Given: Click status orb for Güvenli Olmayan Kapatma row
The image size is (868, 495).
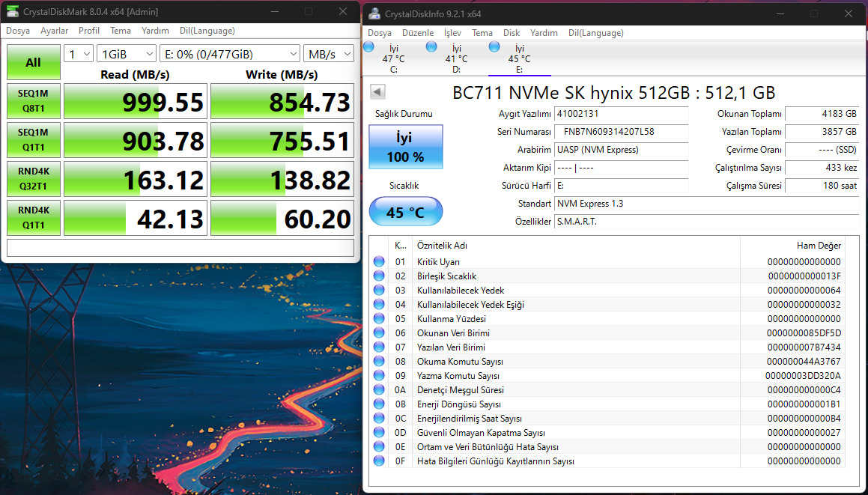Looking at the screenshot, I should [379, 433].
